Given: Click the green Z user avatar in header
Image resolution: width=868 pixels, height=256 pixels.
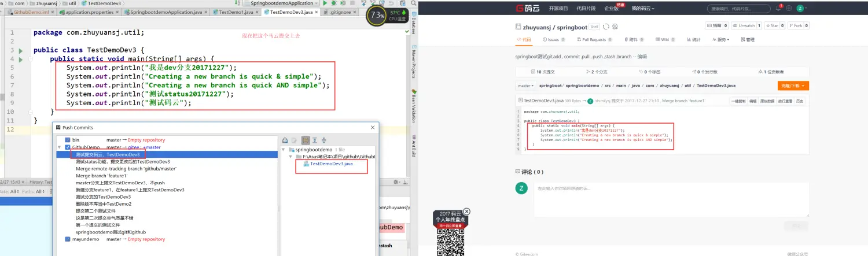Looking at the screenshot, I should coord(800,8).
